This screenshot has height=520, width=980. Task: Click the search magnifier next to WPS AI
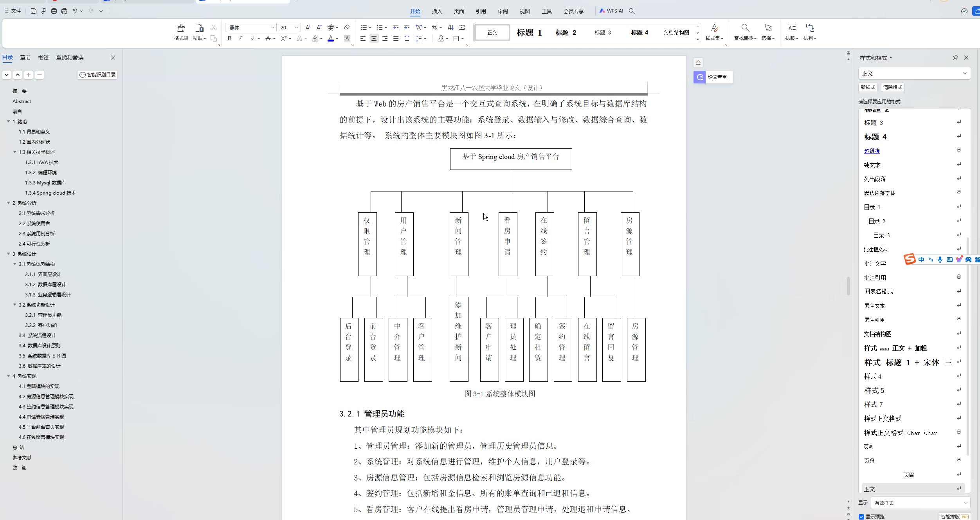click(632, 11)
